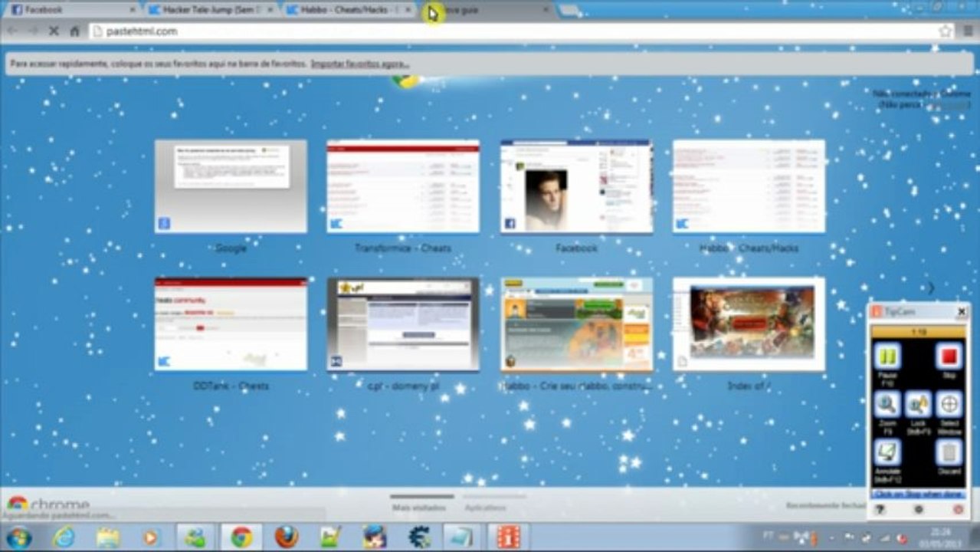Screen dimensions: 980x552
Task: Open the Facebook most-visited thumbnail
Action: (x=576, y=186)
